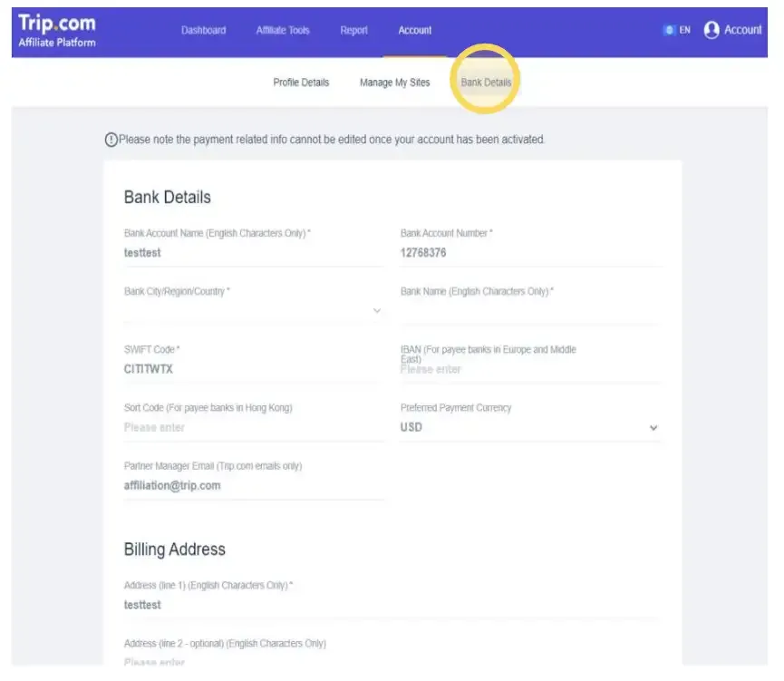This screenshot has width=784, height=681.
Task: Switch to the Profile Details tab
Action: click(301, 82)
